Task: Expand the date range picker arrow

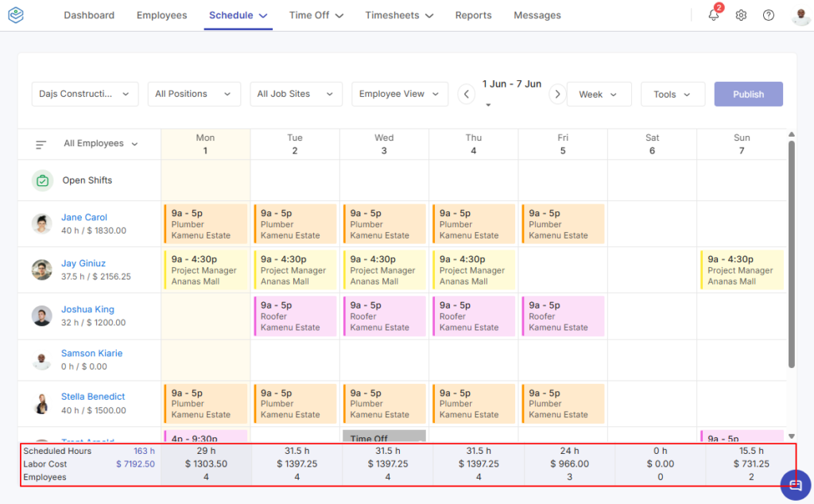Action: 488,106
